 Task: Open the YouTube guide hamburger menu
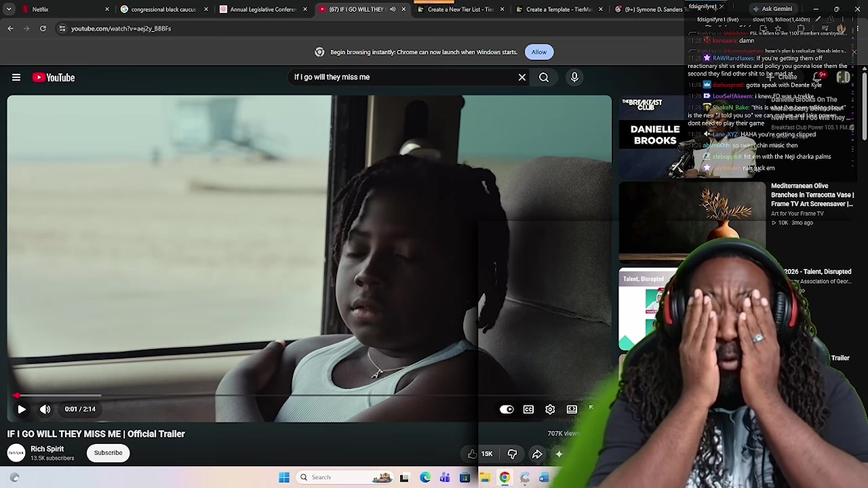(x=16, y=77)
